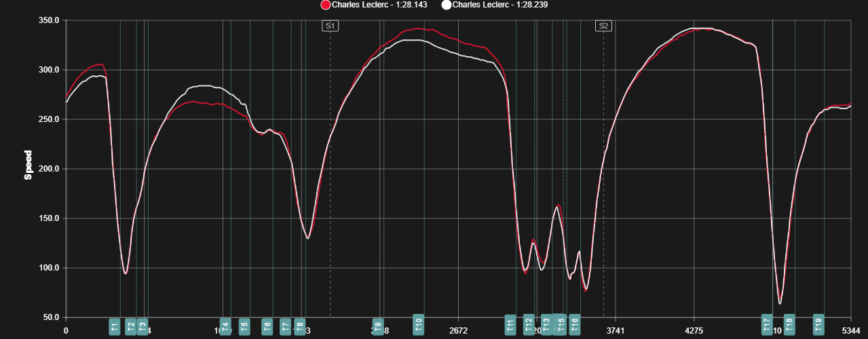Click the 300.0 y-axis label
Screen dimensions: 868x339
[50, 70]
